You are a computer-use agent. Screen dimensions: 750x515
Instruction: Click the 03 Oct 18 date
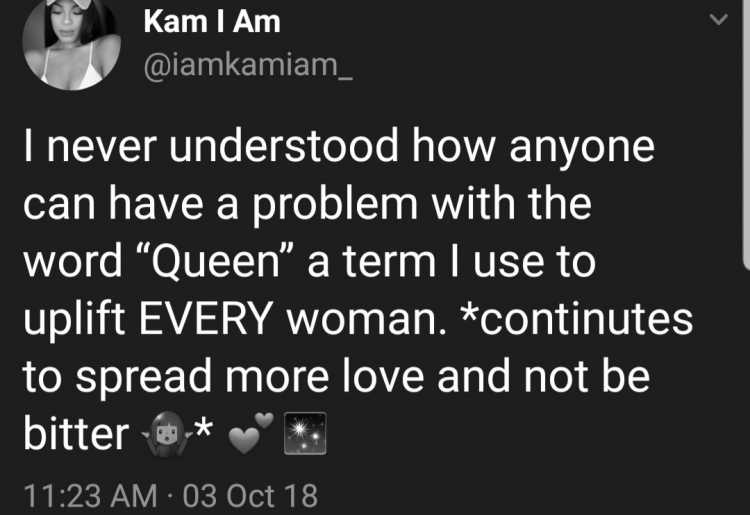tap(250, 495)
